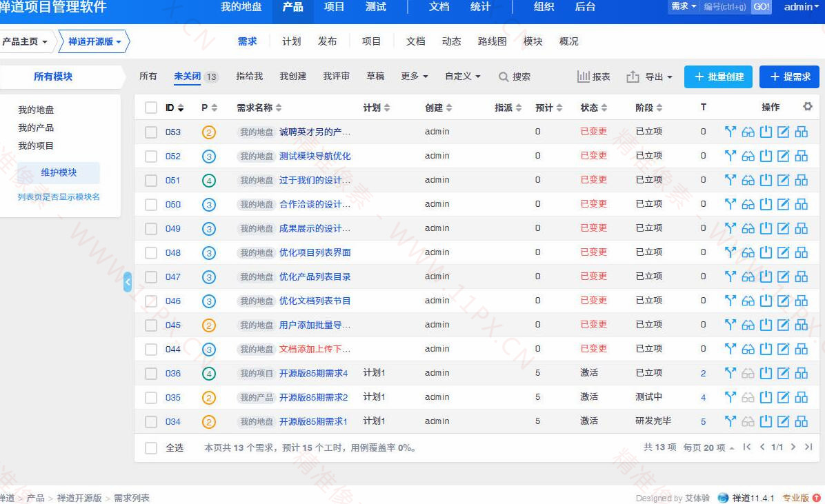
Task: Open the admin user menu
Action: click(x=802, y=7)
